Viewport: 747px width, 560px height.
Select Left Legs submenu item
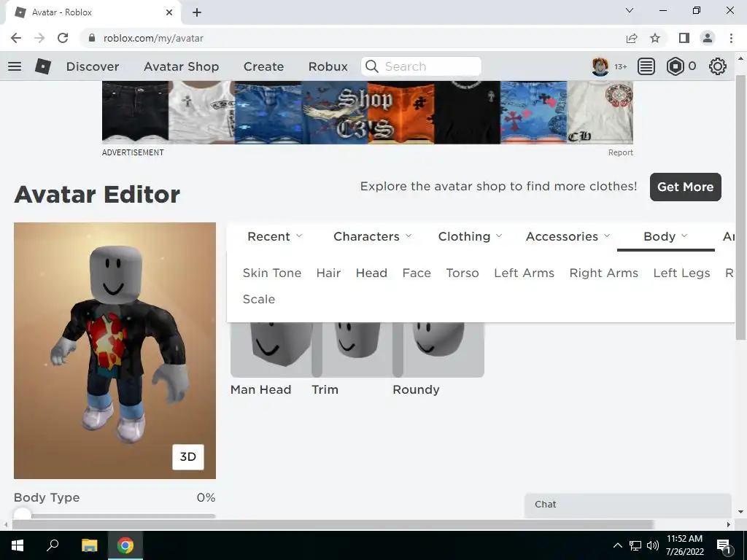682,273
